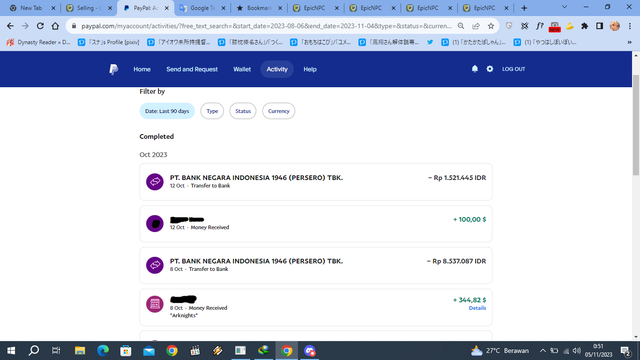This screenshot has height=360, width=640.
Task: Open the pixiv Profile bookmark
Action: pos(109,42)
